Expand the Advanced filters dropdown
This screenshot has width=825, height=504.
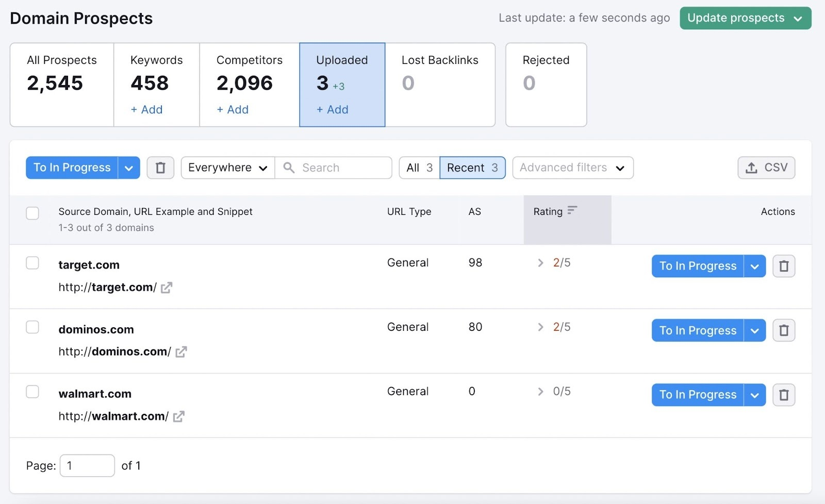pos(572,168)
